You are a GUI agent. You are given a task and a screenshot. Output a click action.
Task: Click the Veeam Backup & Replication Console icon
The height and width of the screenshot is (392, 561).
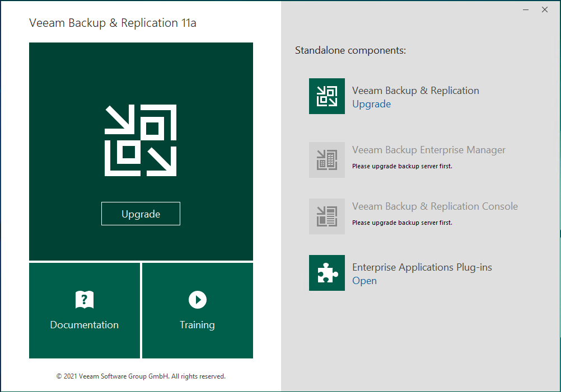point(327,216)
